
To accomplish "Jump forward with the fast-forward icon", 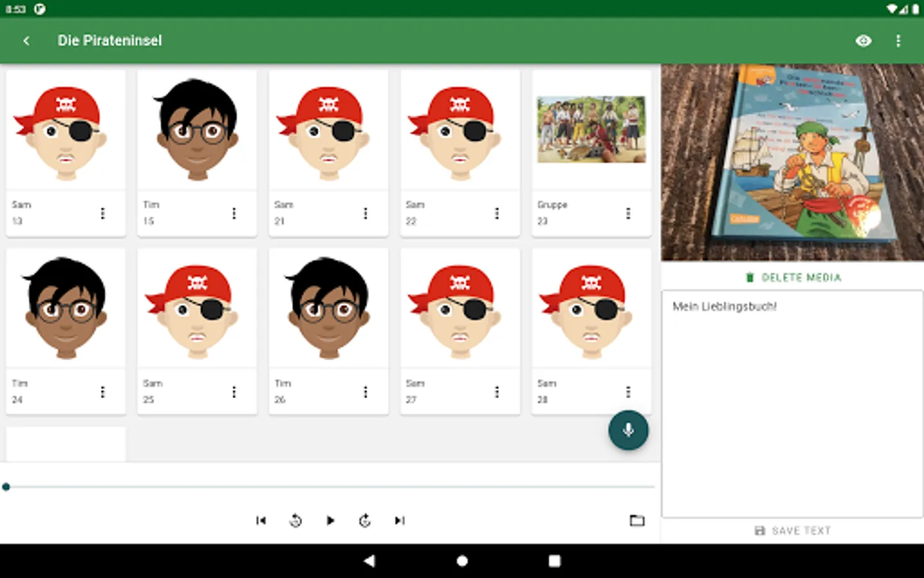I will 365,520.
